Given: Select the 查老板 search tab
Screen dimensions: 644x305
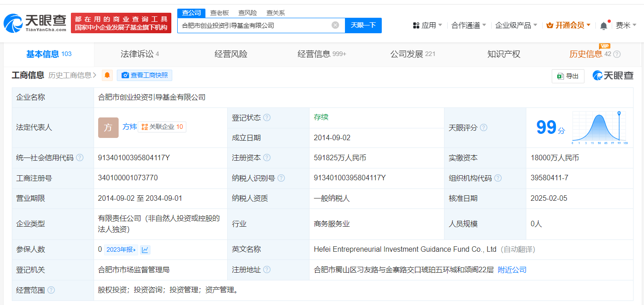Looking at the screenshot, I should (219, 13).
